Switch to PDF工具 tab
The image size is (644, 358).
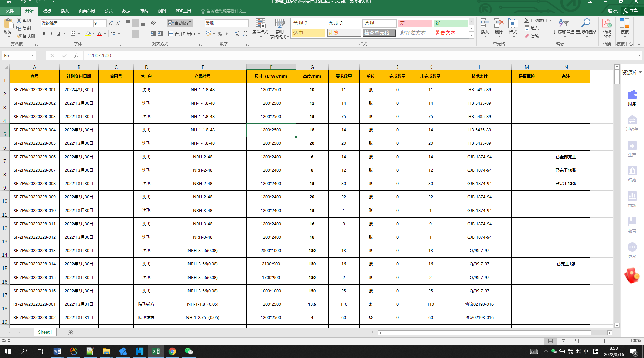(x=183, y=11)
